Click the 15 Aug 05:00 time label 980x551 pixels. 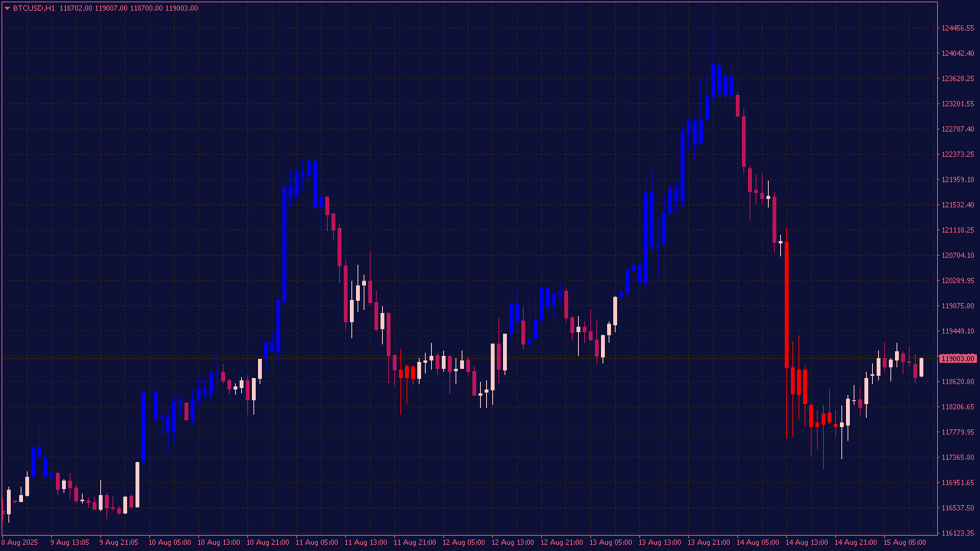(904, 543)
